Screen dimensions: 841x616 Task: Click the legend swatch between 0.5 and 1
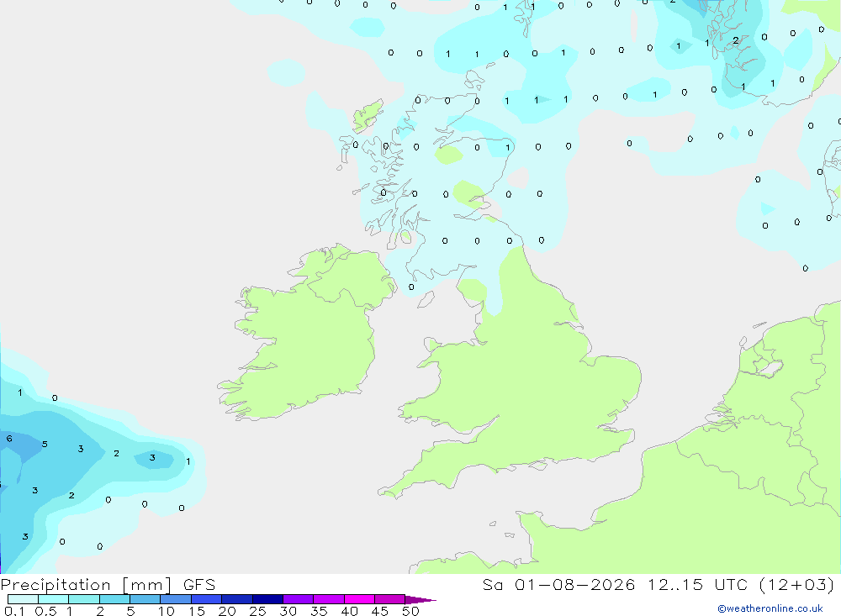[x=54, y=599]
